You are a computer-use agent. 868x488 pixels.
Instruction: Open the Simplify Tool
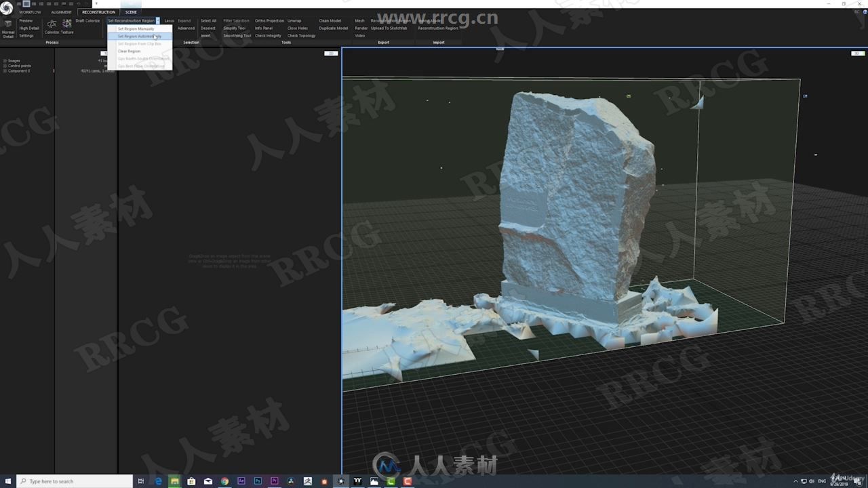click(x=235, y=28)
